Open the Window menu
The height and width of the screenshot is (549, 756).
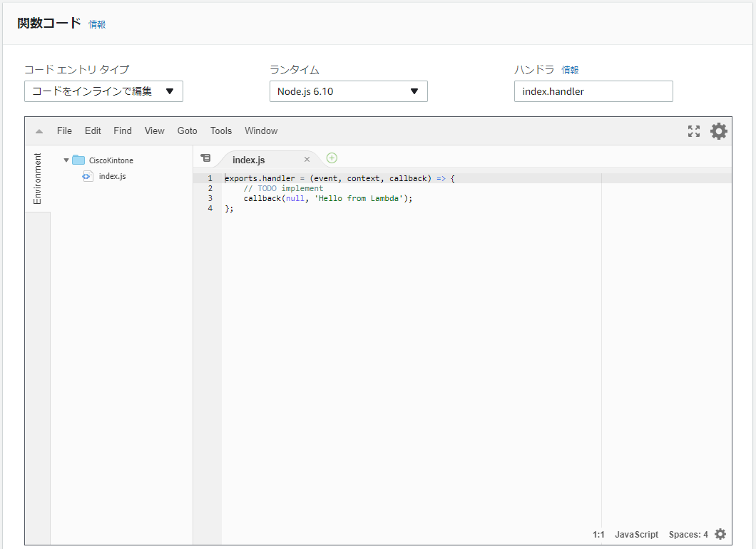261,131
